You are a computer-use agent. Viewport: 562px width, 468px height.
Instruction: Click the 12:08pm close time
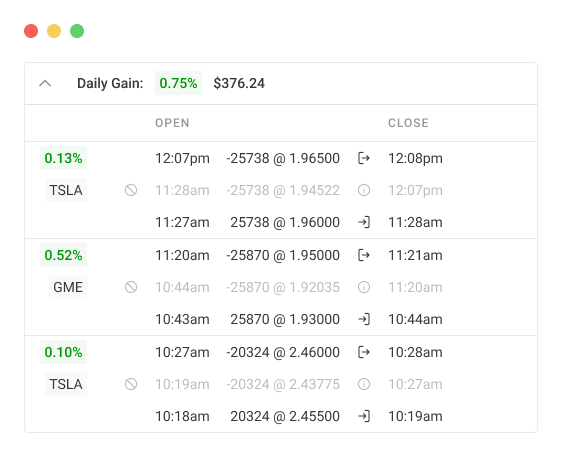tap(415, 158)
